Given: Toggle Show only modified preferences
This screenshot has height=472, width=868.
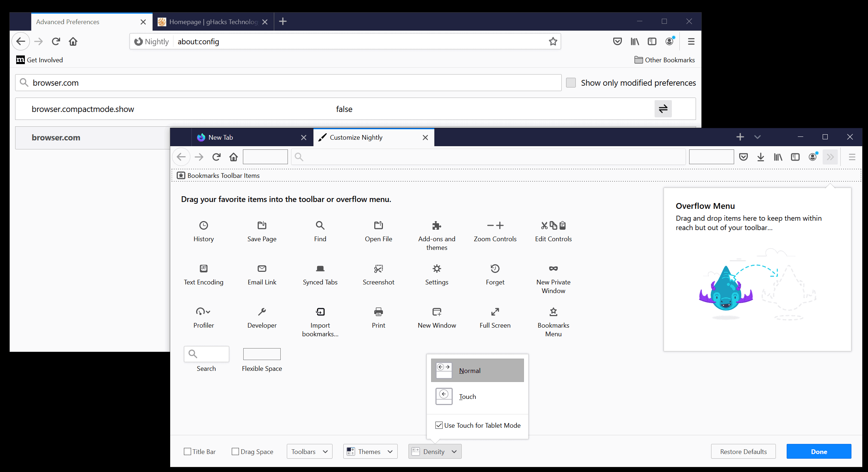Looking at the screenshot, I should tap(571, 82).
